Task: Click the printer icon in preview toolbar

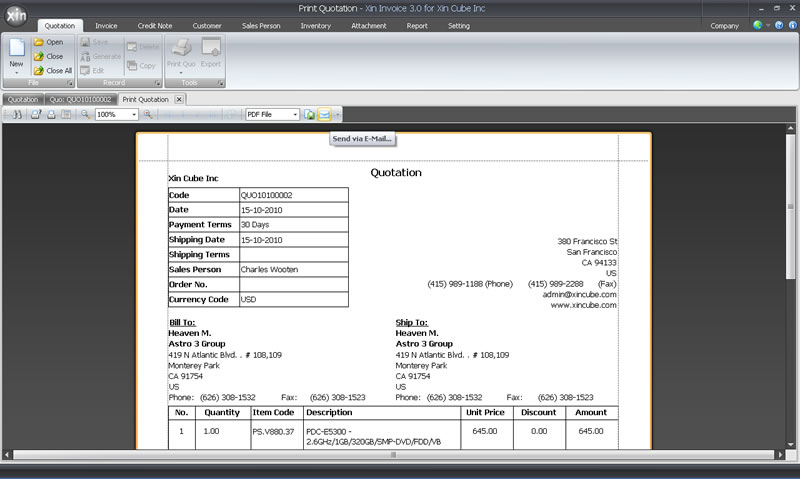Action: [51, 114]
